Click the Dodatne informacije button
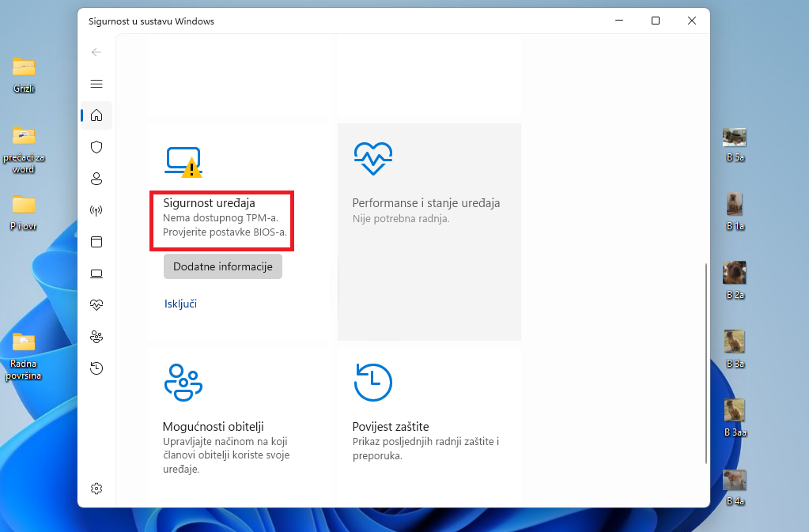This screenshot has width=809, height=532. 223,266
